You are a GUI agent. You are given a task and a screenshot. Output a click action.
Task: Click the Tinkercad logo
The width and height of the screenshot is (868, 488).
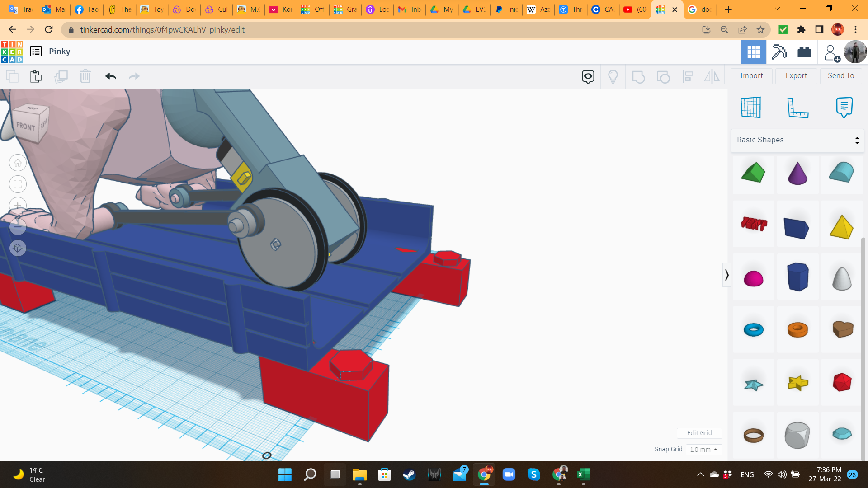pyautogui.click(x=12, y=52)
